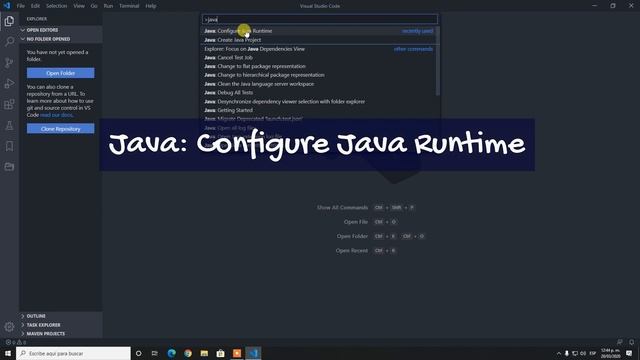Open the View menu
Image resolution: width=640 pixels, height=360 pixels.
[79, 6]
